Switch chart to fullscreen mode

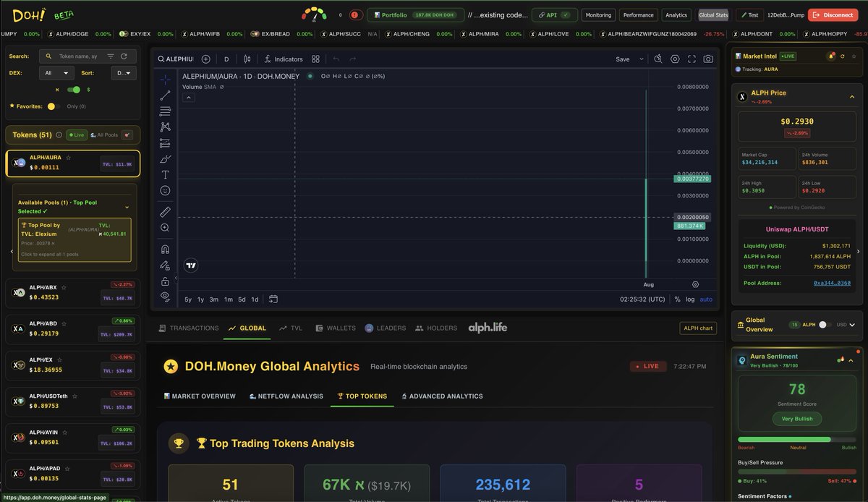tap(692, 59)
